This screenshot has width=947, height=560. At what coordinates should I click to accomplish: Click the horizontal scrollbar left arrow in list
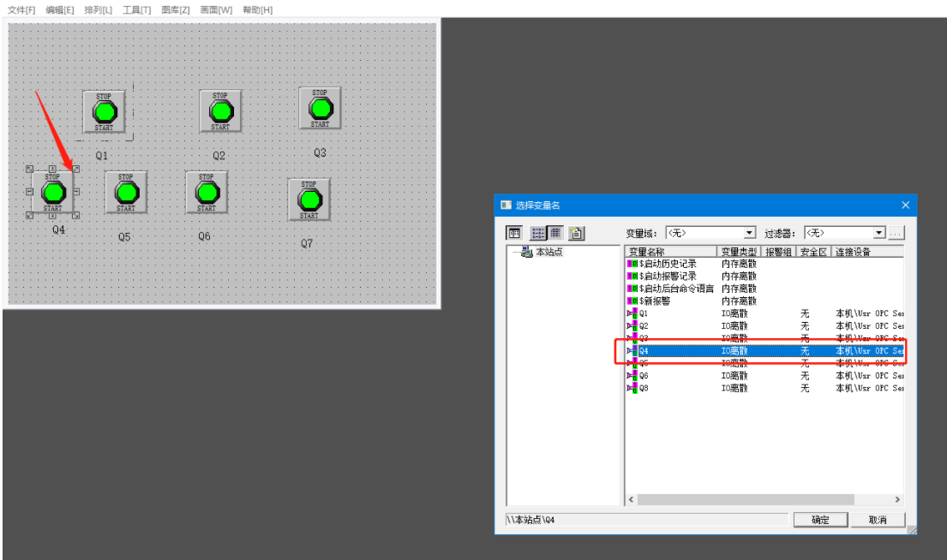632,500
